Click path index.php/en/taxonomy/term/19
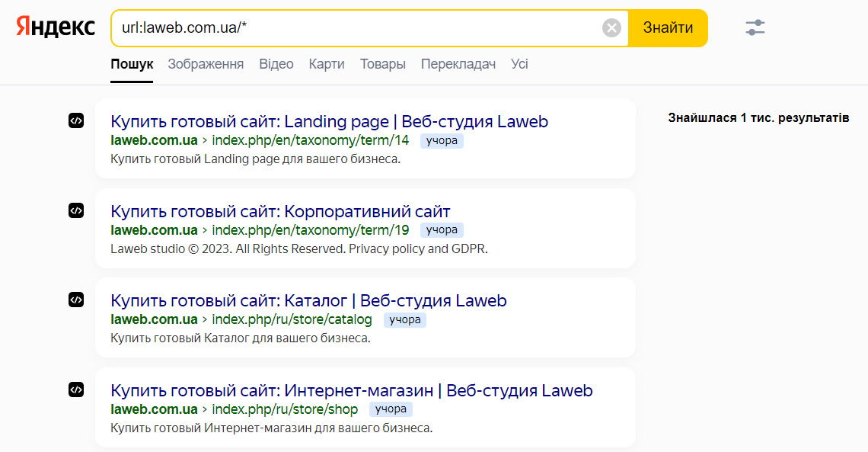The height and width of the screenshot is (452, 868). tap(311, 230)
